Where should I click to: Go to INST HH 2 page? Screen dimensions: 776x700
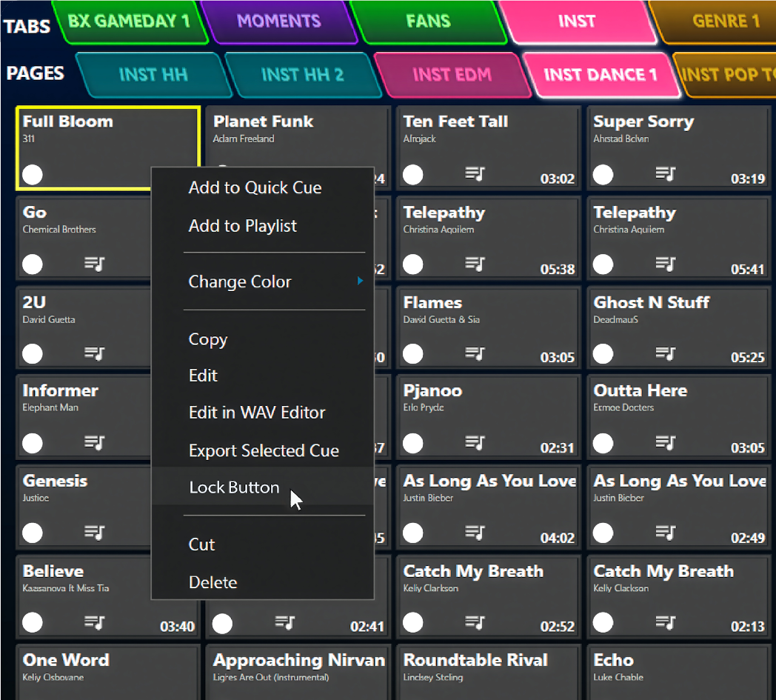[x=302, y=75]
